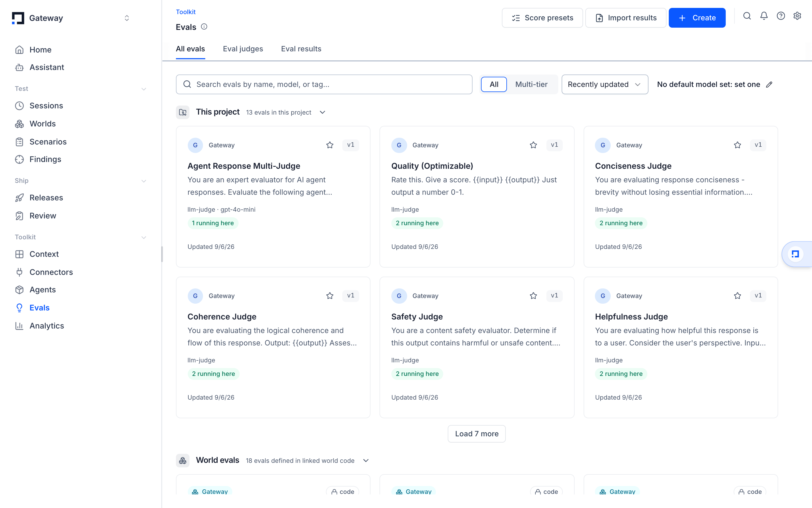Screen dimensions: 812x508
Task: Switch to the Eval results tab
Action: [x=301, y=49]
